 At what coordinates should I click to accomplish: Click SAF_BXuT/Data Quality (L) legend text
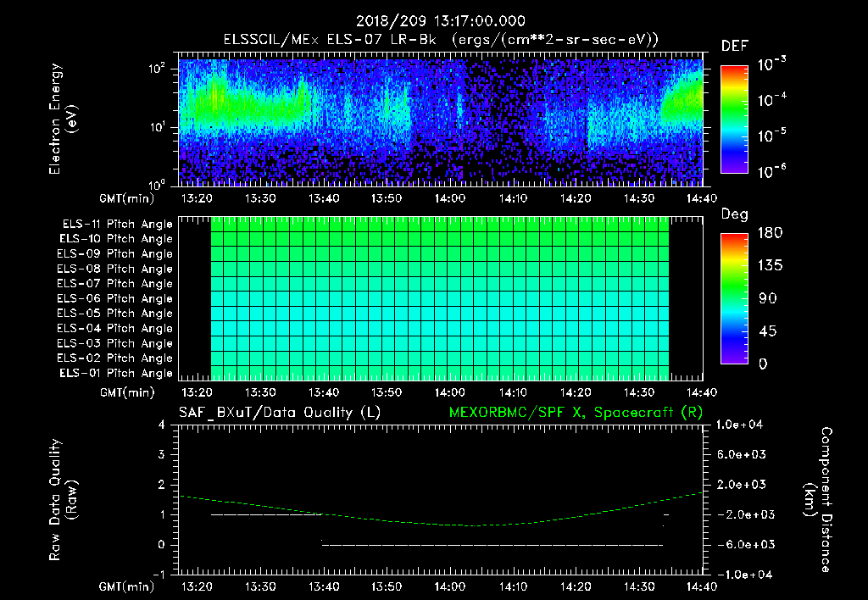(280, 413)
